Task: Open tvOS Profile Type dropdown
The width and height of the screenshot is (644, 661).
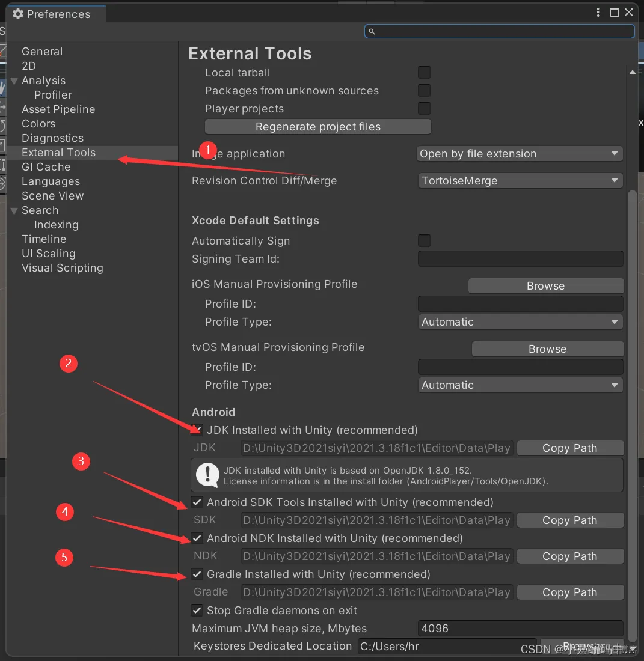Action: pos(520,385)
